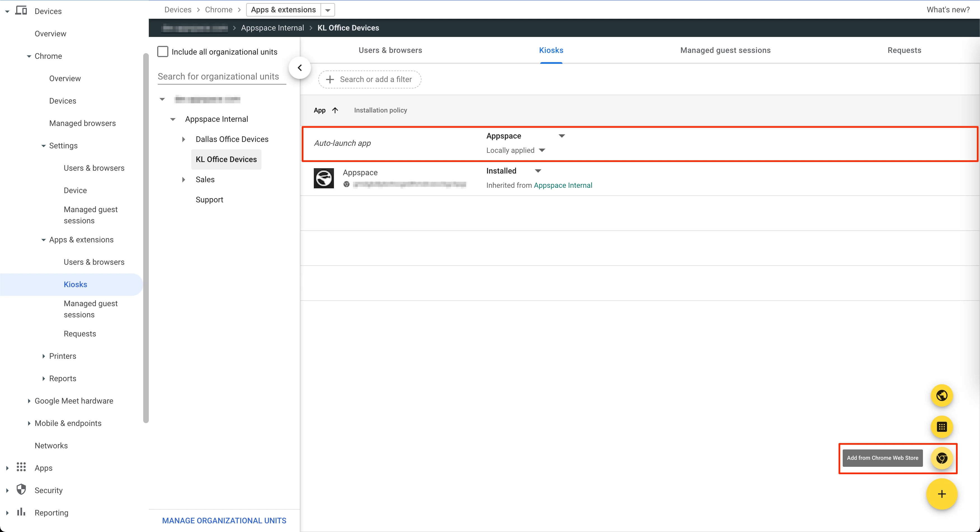Open the Appspace Internal inherited link
The height and width of the screenshot is (532, 980).
pos(563,185)
